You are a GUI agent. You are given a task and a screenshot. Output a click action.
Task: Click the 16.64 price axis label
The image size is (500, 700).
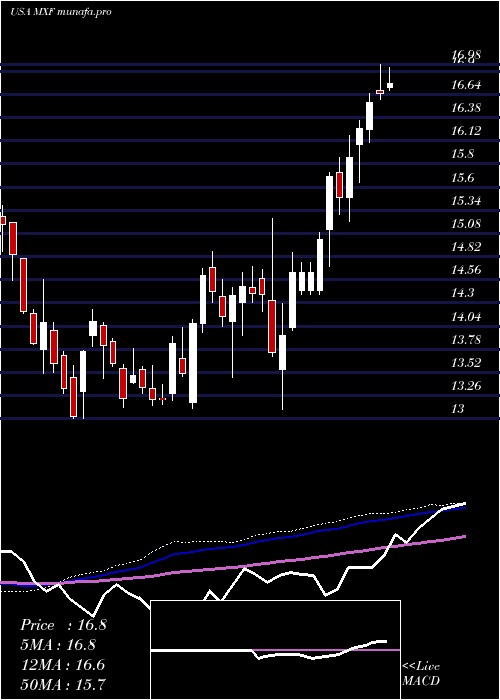point(466,84)
